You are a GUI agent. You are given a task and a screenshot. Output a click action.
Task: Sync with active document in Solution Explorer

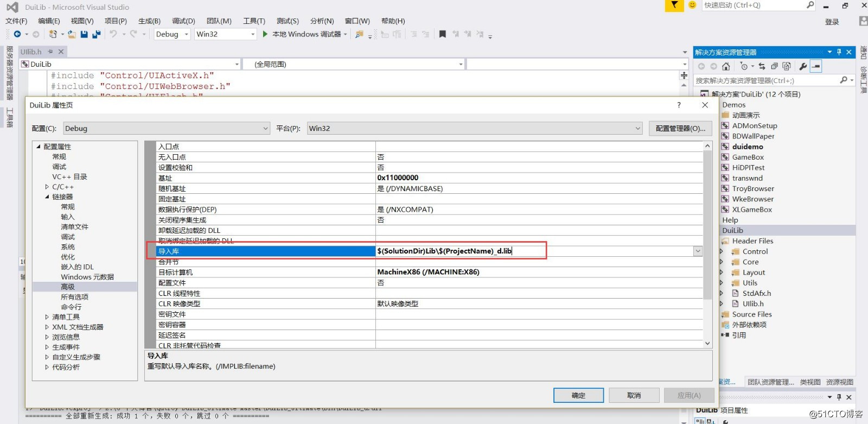pyautogui.click(x=762, y=66)
